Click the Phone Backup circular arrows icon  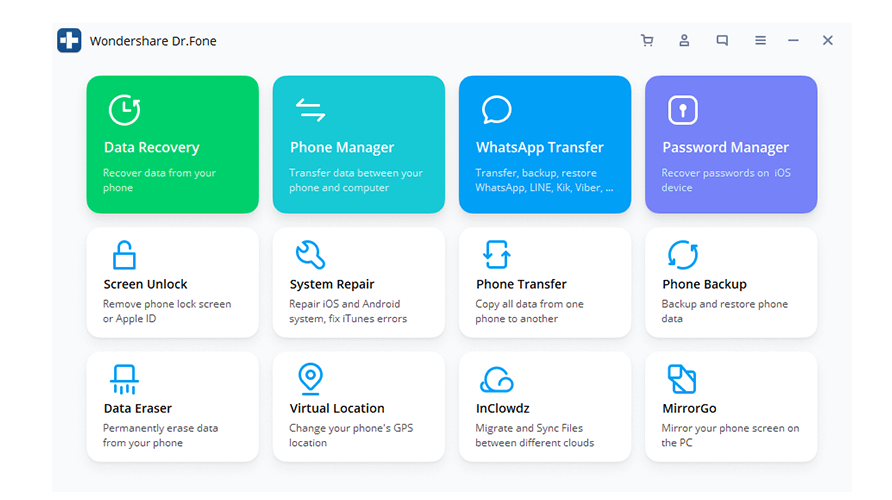pyautogui.click(x=682, y=255)
